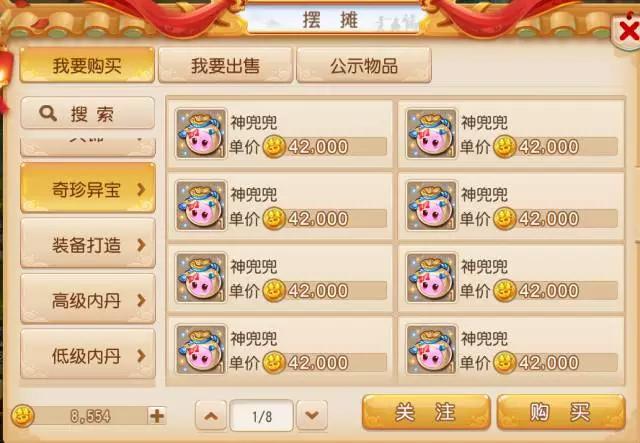
Task: Go to next page with down arrow
Action: tap(312, 416)
